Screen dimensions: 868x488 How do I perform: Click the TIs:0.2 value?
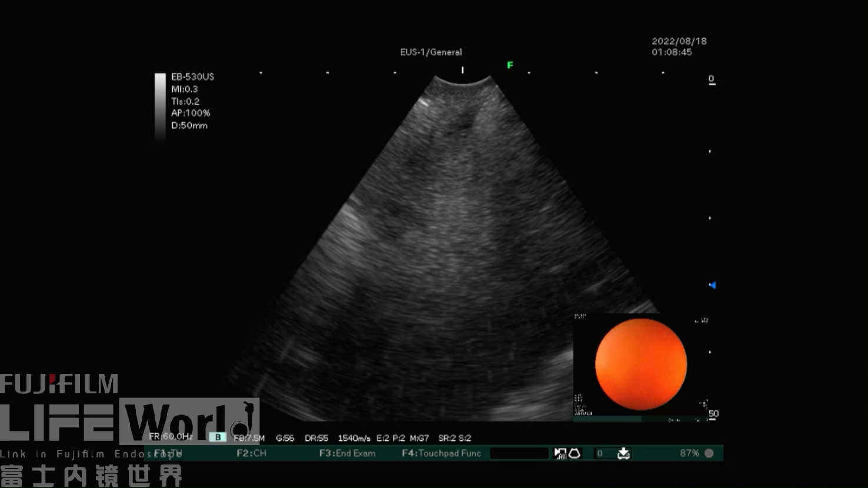tap(185, 101)
